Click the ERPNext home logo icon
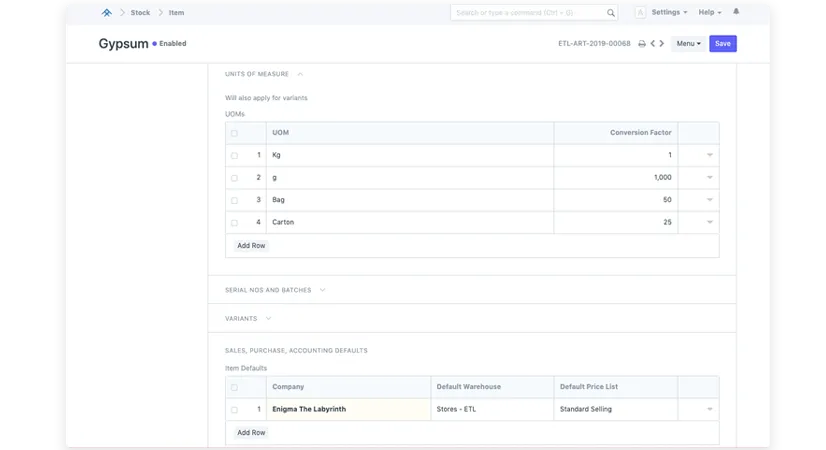The image size is (826, 450). [107, 13]
